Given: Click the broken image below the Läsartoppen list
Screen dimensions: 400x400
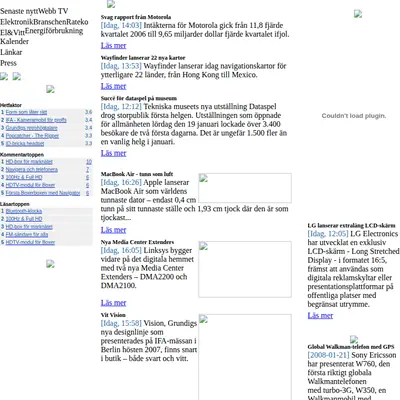Looking at the screenshot, I should [x=50, y=264].
